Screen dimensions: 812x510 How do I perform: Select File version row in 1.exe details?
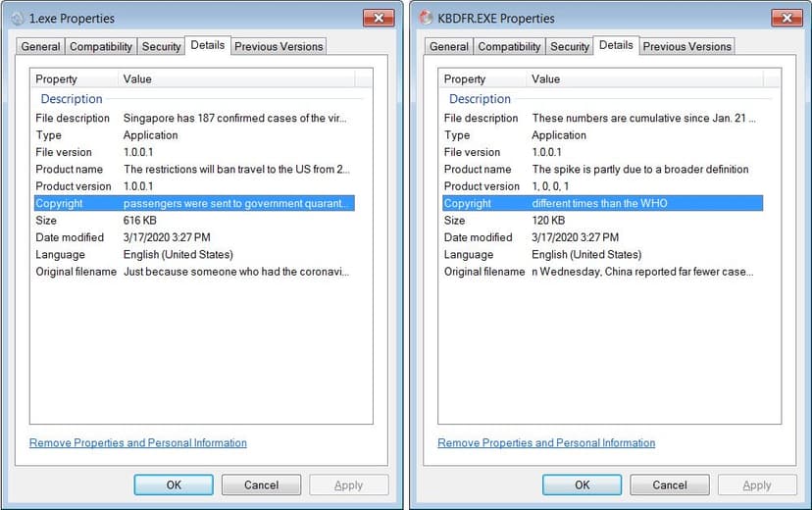coord(194,152)
